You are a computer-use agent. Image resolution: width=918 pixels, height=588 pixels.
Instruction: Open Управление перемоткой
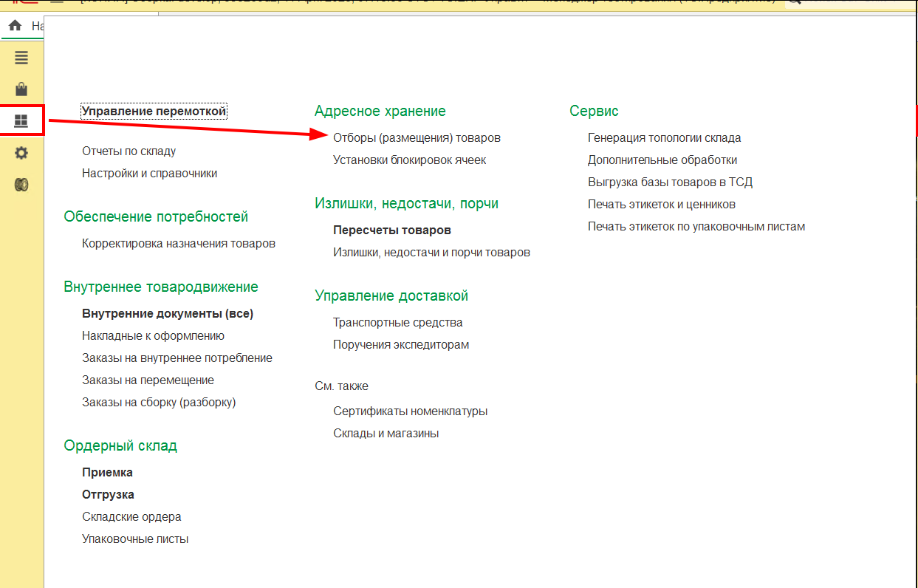click(x=154, y=112)
